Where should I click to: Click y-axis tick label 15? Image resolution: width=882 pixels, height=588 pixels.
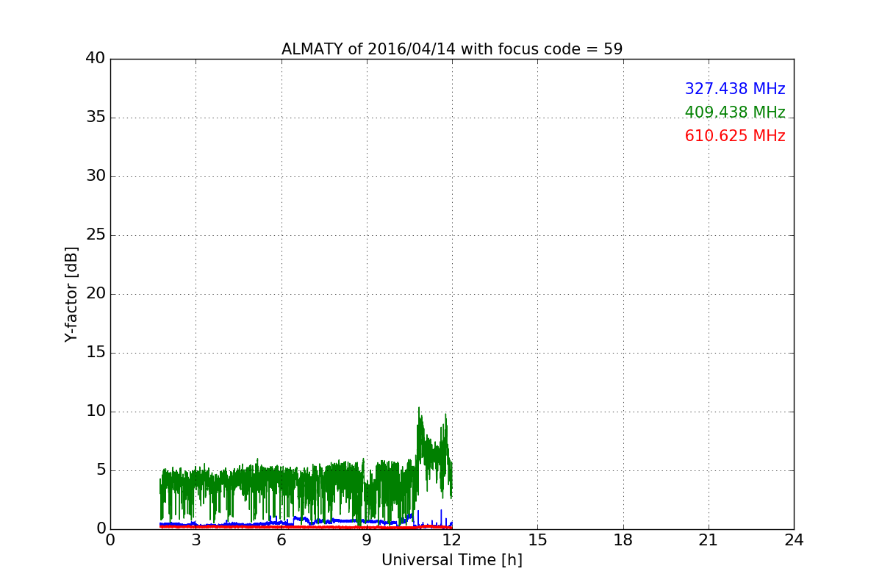pos(96,353)
